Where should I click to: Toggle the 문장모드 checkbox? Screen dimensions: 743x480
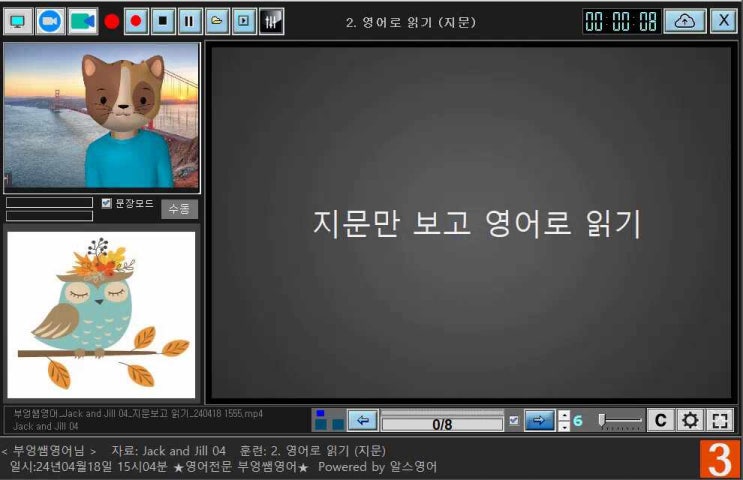tap(107, 203)
